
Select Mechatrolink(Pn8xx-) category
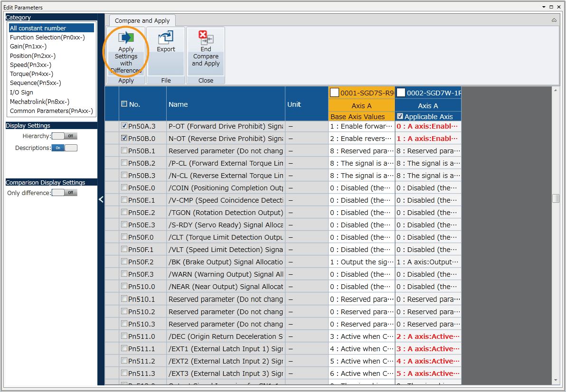39,102
